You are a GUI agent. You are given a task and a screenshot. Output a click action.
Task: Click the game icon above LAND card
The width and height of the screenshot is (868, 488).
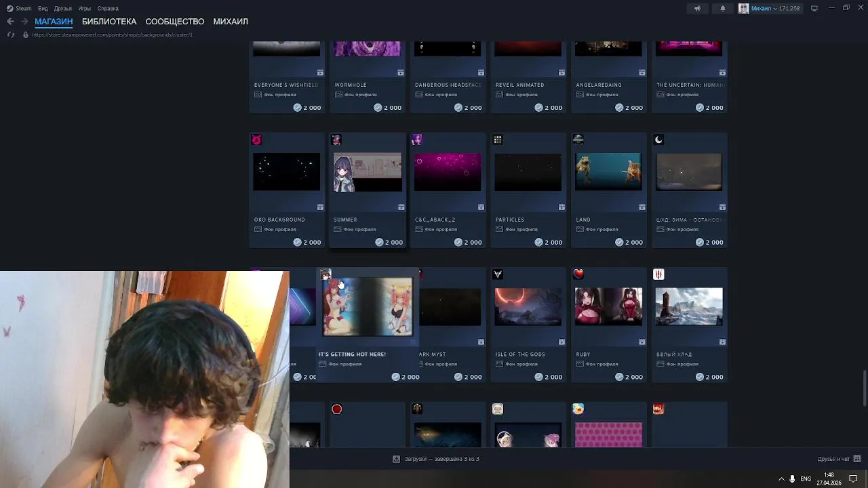[x=578, y=140]
